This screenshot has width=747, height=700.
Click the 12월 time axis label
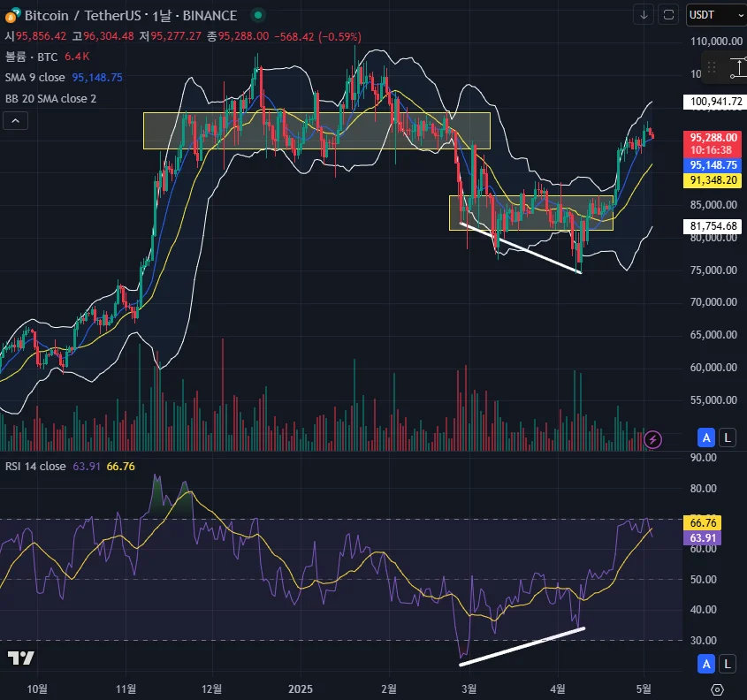(x=211, y=689)
